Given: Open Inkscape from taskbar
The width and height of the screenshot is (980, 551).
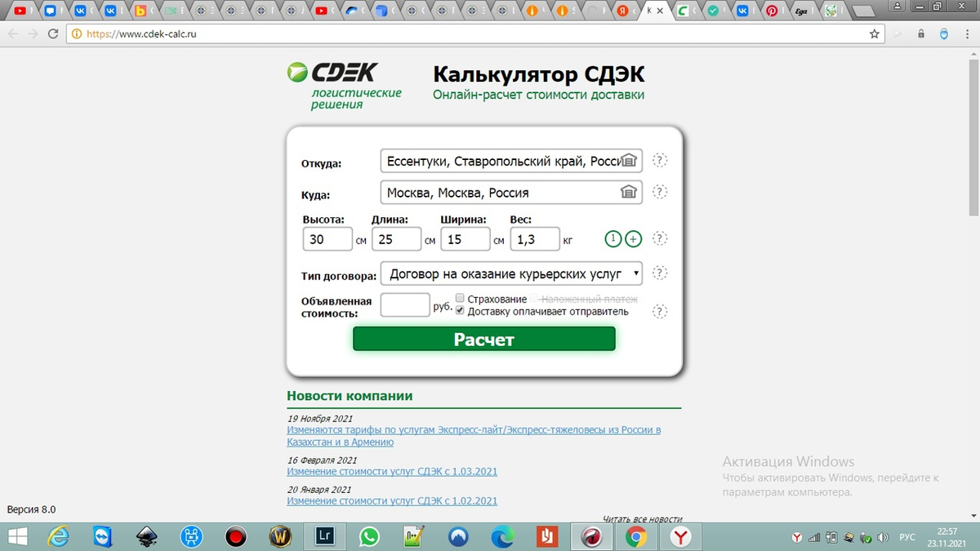Looking at the screenshot, I should pyautogui.click(x=147, y=536).
